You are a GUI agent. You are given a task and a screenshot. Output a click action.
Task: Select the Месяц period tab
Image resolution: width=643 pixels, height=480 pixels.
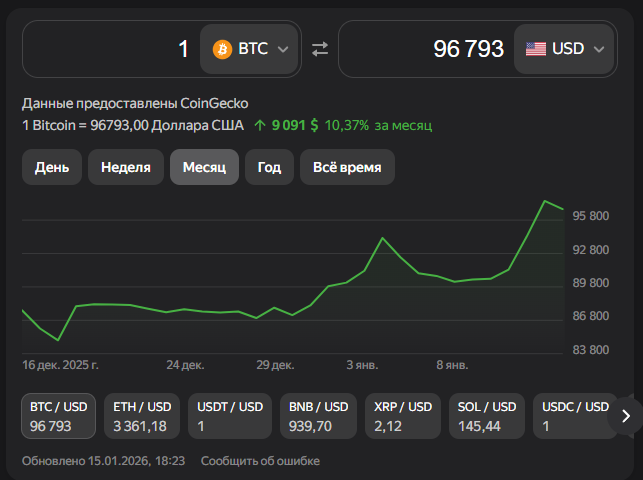(x=204, y=167)
